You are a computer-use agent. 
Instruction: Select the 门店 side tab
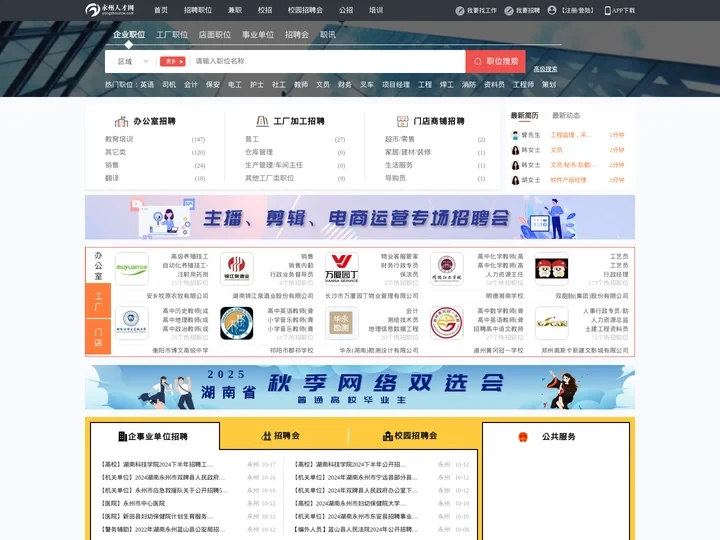click(x=98, y=337)
